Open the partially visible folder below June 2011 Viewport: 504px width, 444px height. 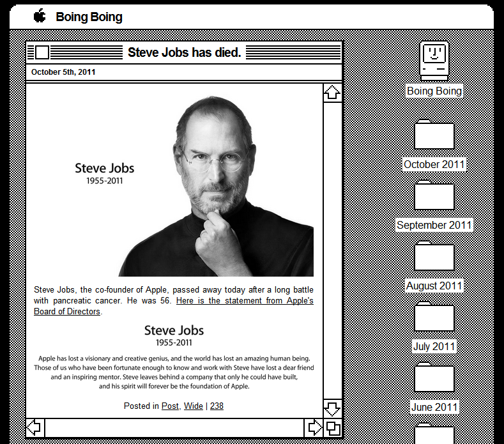click(434, 433)
